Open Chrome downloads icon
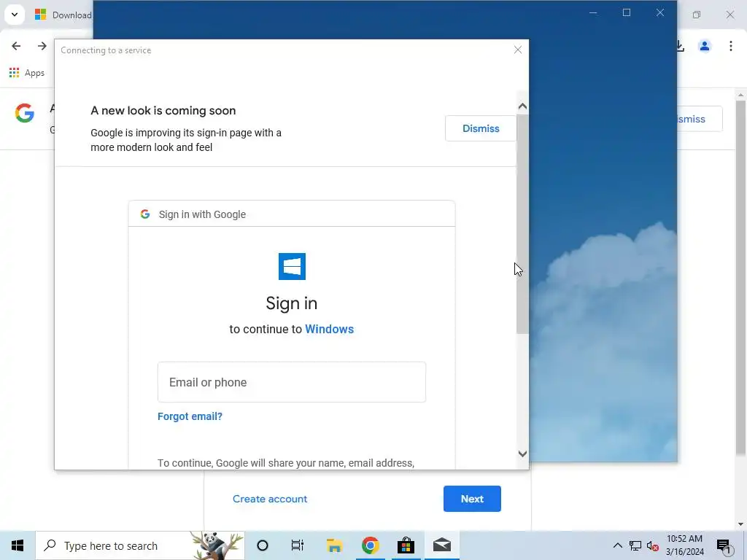747x560 pixels. tap(681, 46)
